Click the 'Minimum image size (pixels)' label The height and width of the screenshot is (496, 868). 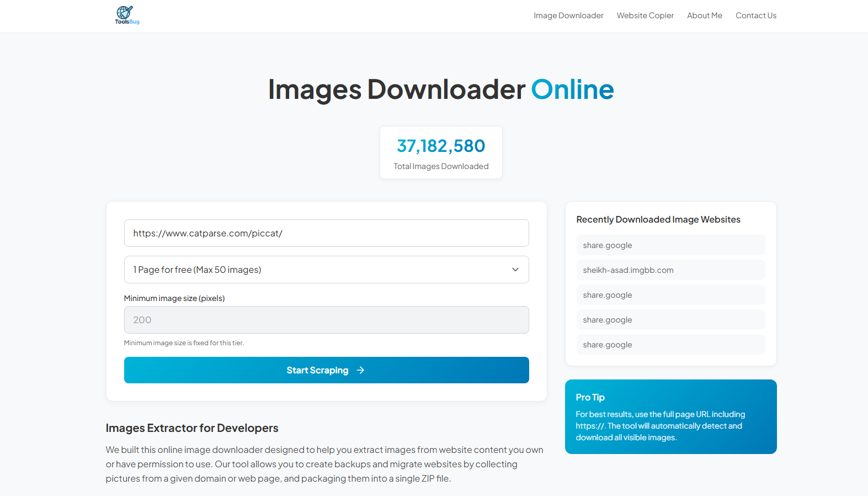(x=174, y=298)
